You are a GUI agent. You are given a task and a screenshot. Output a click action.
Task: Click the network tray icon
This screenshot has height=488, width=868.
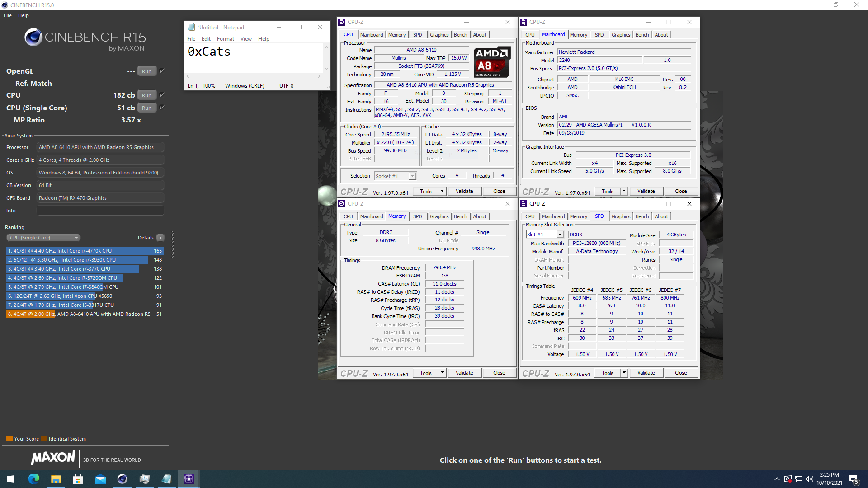click(799, 479)
